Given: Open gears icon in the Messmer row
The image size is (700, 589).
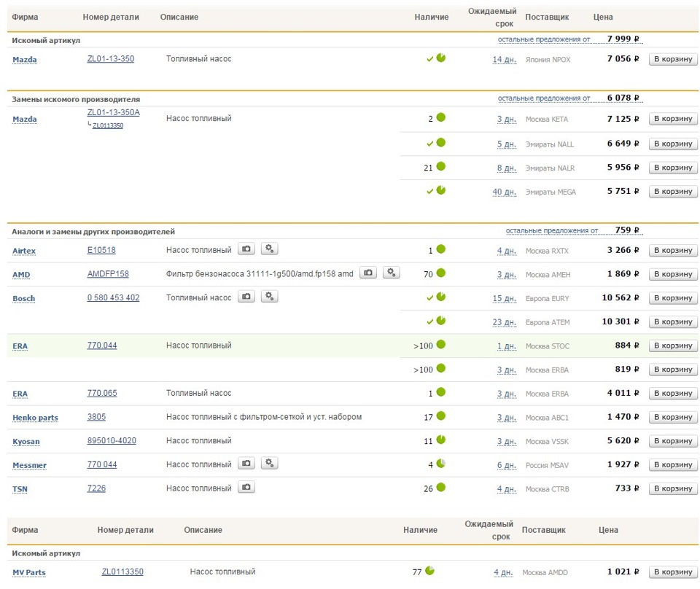Looking at the screenshot, I should (x=270, y=464).
